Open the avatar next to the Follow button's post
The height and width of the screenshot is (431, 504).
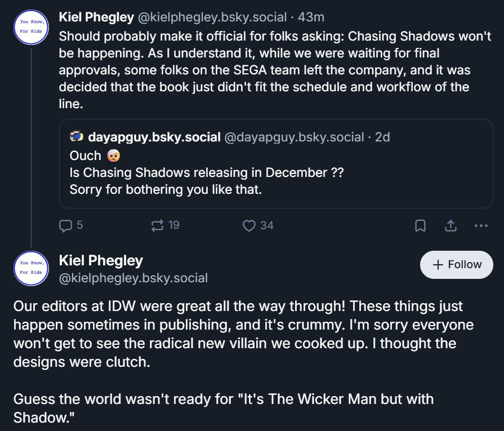32,268
